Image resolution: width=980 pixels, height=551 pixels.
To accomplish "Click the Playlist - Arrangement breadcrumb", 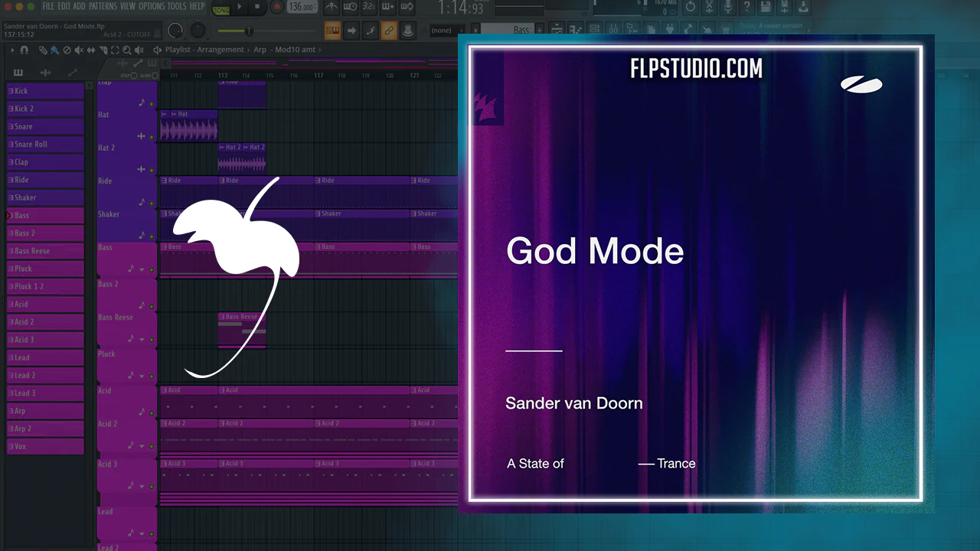I will point(204,50).
